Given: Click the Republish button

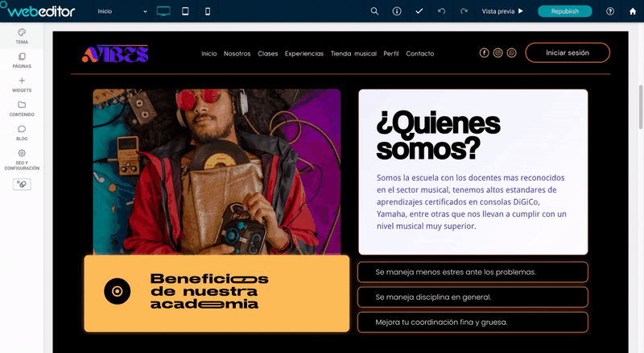Looking at the screenshot, I should (565, 11).
